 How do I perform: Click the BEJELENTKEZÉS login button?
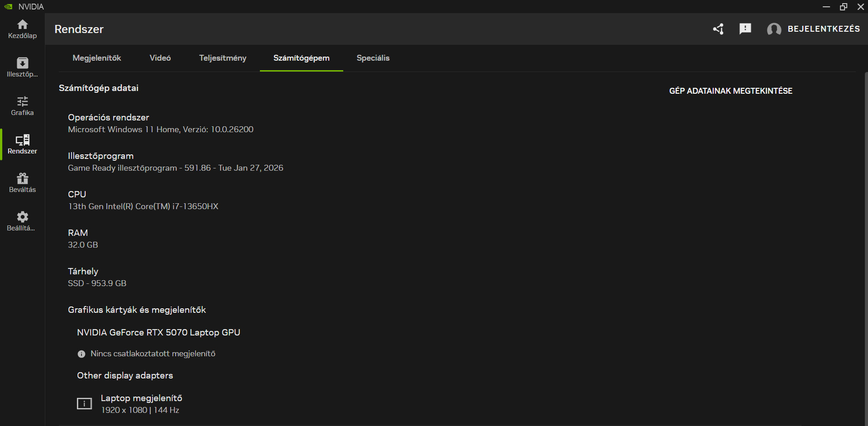(x=824, y=29)
